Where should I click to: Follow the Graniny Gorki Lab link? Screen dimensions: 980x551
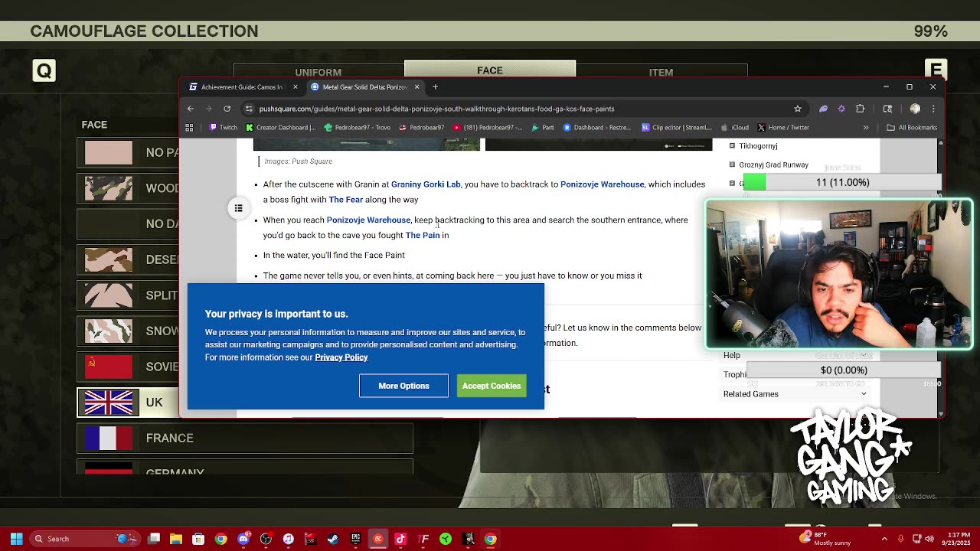[x=426, y=184]
